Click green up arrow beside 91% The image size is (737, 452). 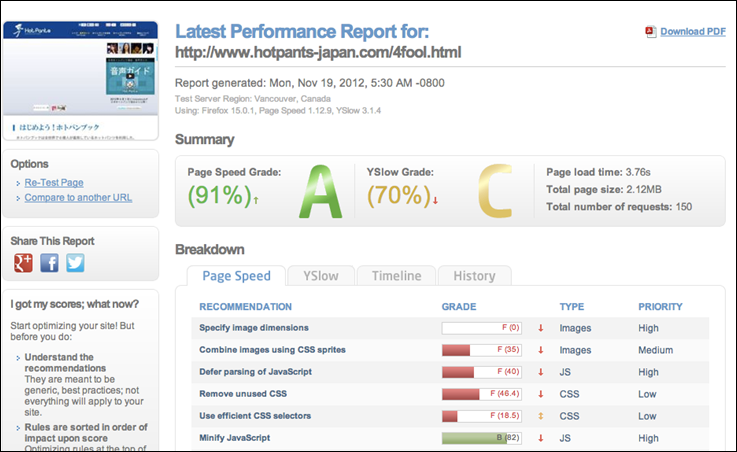coord(256,200)
